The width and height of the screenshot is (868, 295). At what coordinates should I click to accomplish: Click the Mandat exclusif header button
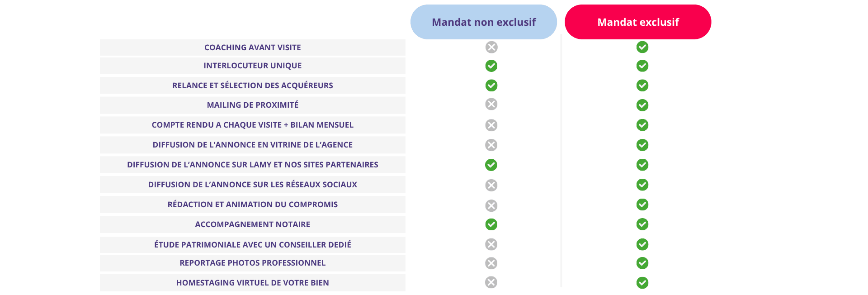point(638,22)
